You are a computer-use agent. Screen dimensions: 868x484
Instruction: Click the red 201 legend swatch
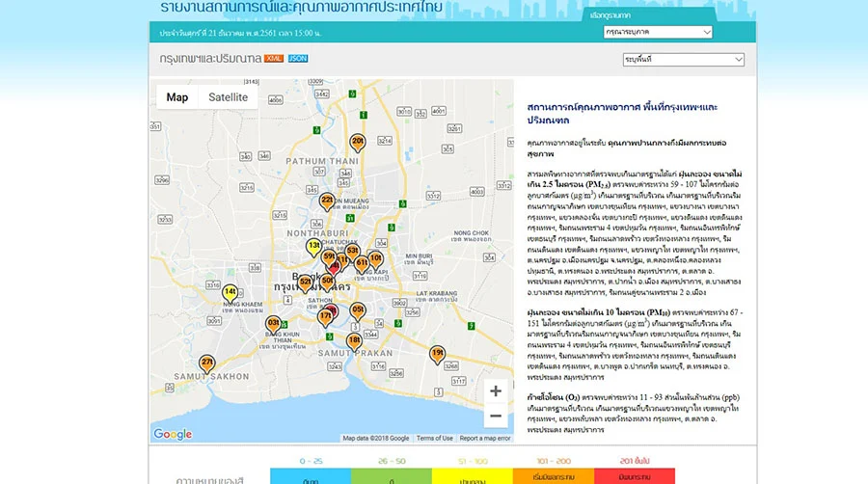635,476
